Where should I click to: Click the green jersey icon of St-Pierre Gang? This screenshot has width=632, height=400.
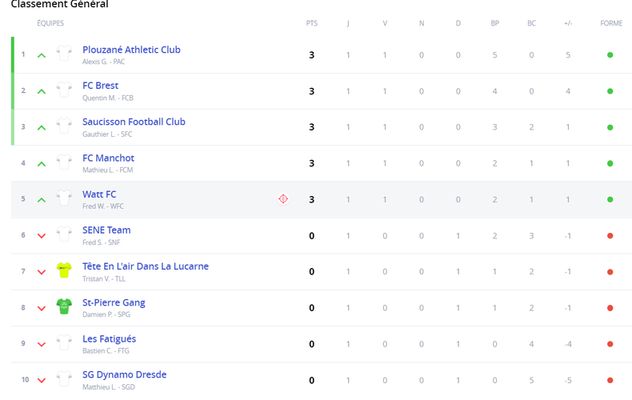(64, 306)
